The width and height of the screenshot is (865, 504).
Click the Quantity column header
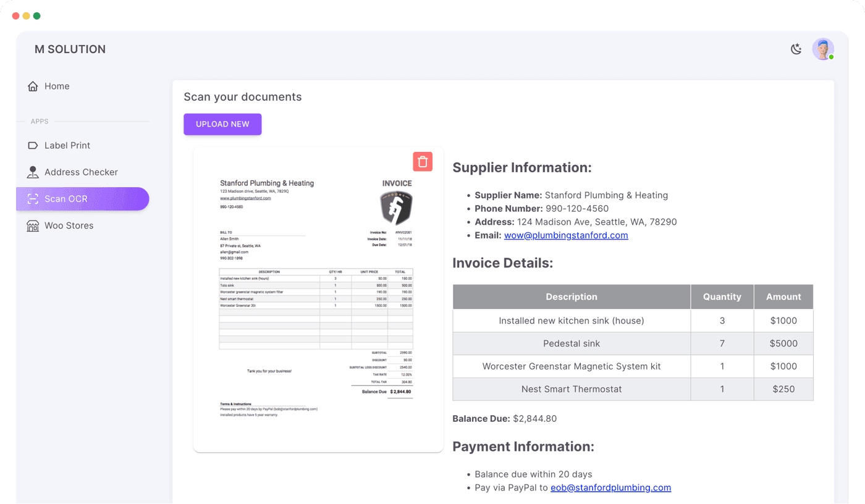click(x=722, y=297)
